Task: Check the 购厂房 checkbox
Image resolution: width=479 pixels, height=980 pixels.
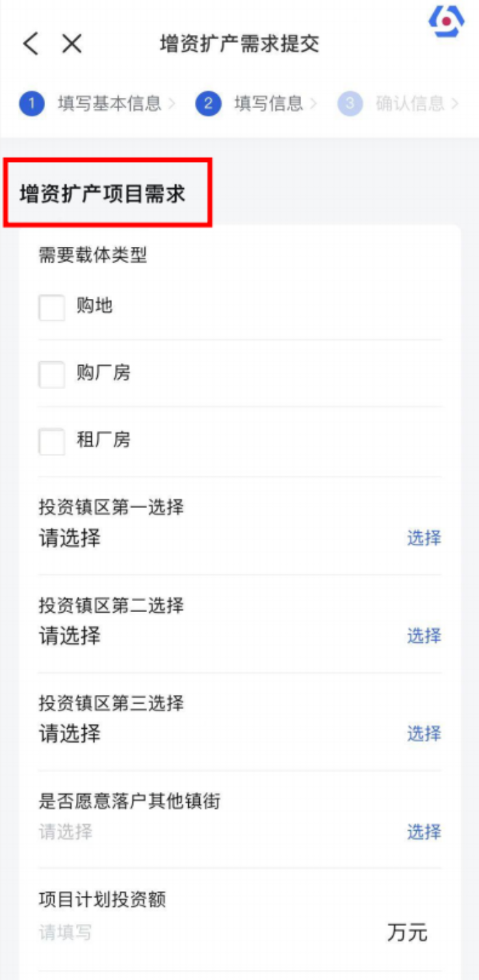Action: [52, 374]
